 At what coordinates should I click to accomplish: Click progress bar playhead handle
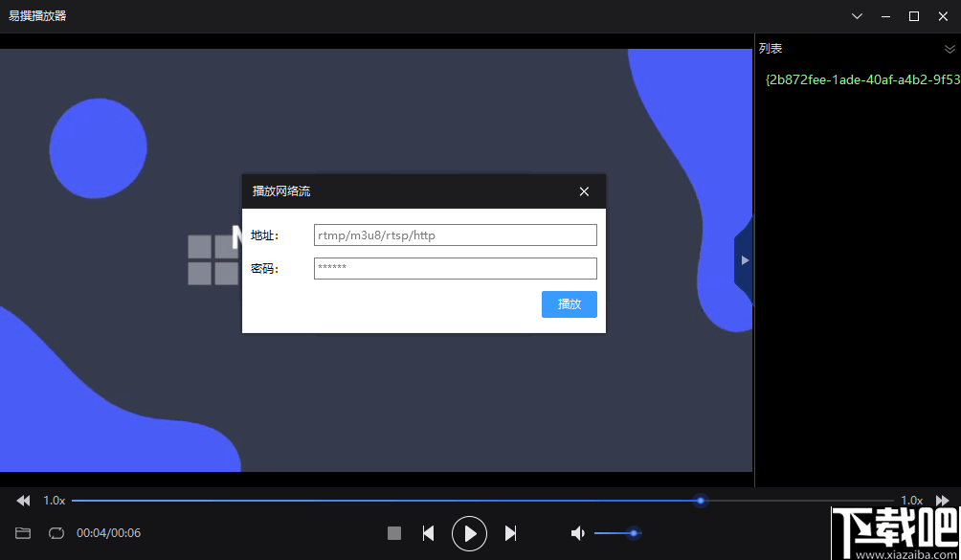pyautogui.click(x=701, y=501)
